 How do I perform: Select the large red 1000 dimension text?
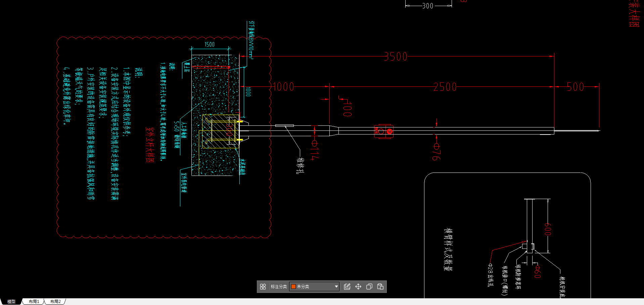(283, 87)
